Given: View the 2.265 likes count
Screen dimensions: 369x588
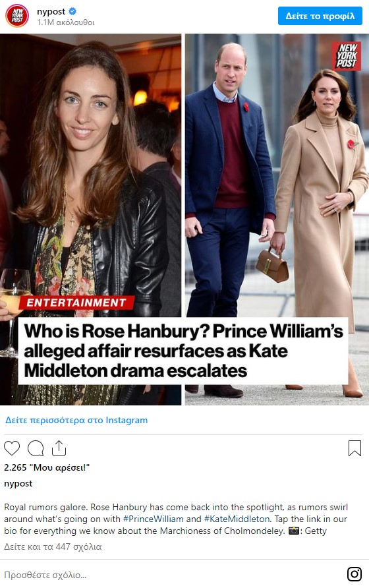Looking at the screenshot, I should (47, 467).
